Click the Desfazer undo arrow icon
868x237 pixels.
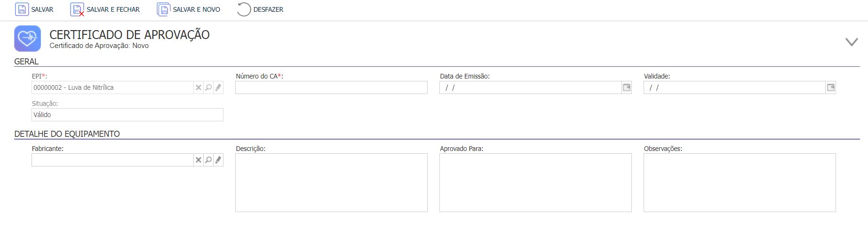(244, 9)
